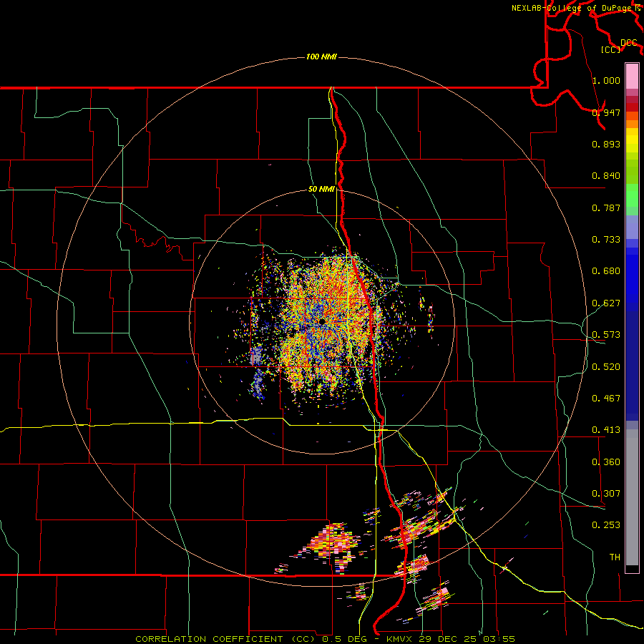This screenshot has height=644, width=644.
Task: Pick the bright green segment of color bar
Action: [x=632, y=195]
